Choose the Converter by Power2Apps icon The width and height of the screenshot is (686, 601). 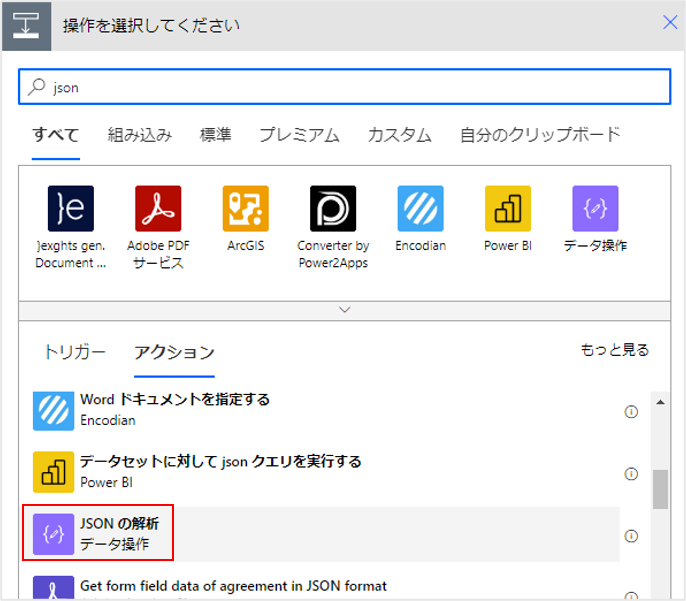click(333, 208)
